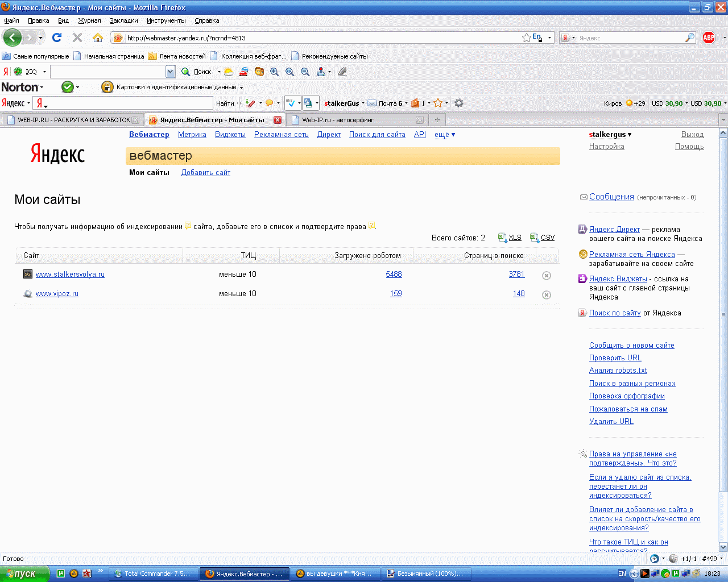Open Yandex mail envelope Почта 6
The image size is (728, 582).
[385, 103]
